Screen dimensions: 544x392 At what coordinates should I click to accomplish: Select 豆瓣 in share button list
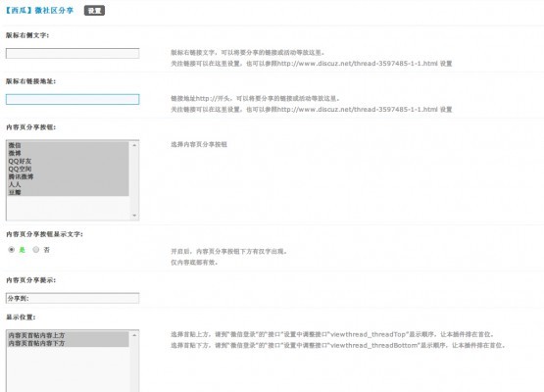pos(69,192)
